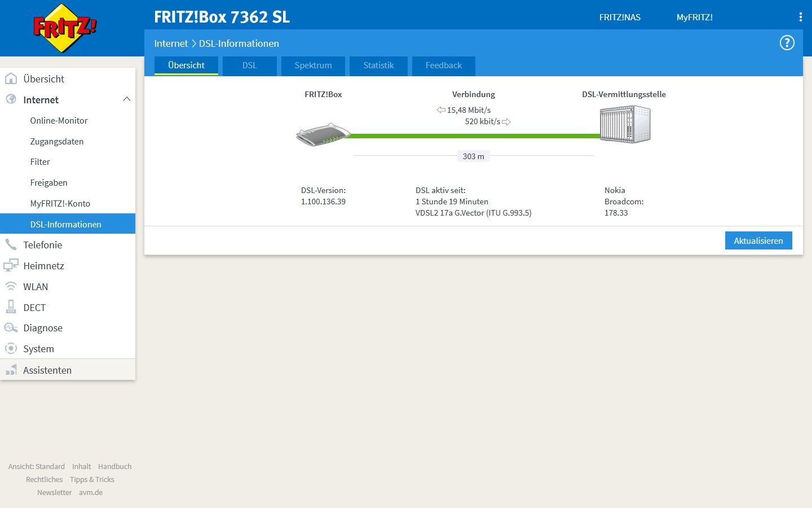
Task: Open Tipps & Tricks footer link
Action: 92,479
